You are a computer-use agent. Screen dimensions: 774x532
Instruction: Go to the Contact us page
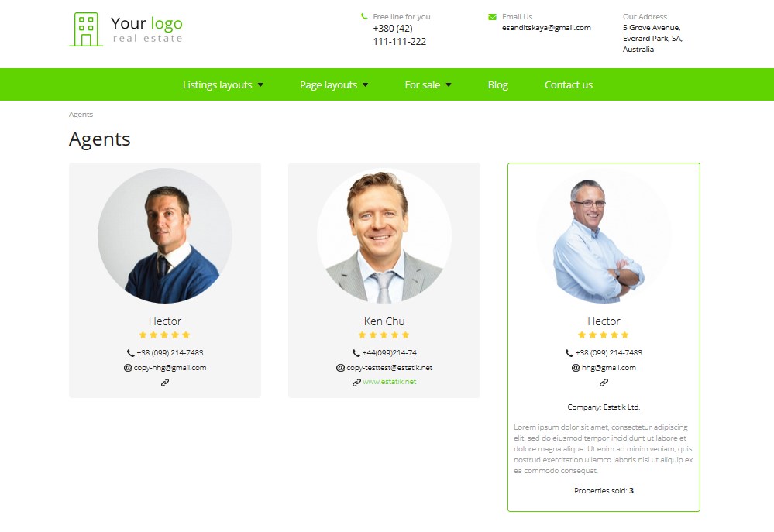[569, 85]
